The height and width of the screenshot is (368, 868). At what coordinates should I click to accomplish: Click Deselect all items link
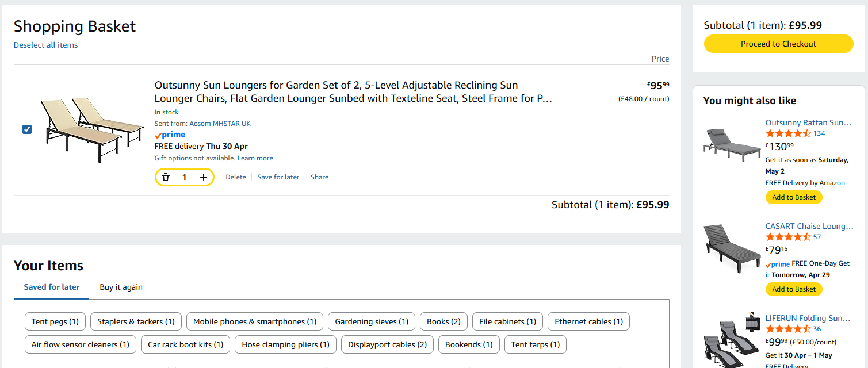tap(45, 45)
